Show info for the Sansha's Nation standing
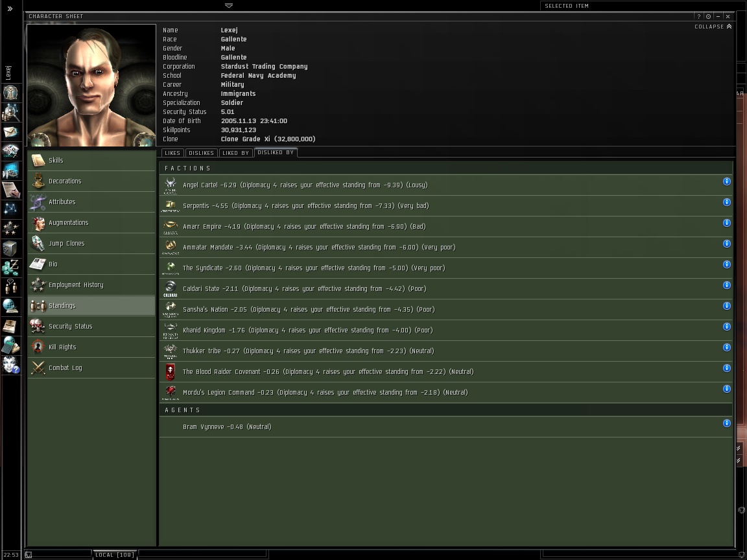This screenshot has height=560, width=747. 726,306
